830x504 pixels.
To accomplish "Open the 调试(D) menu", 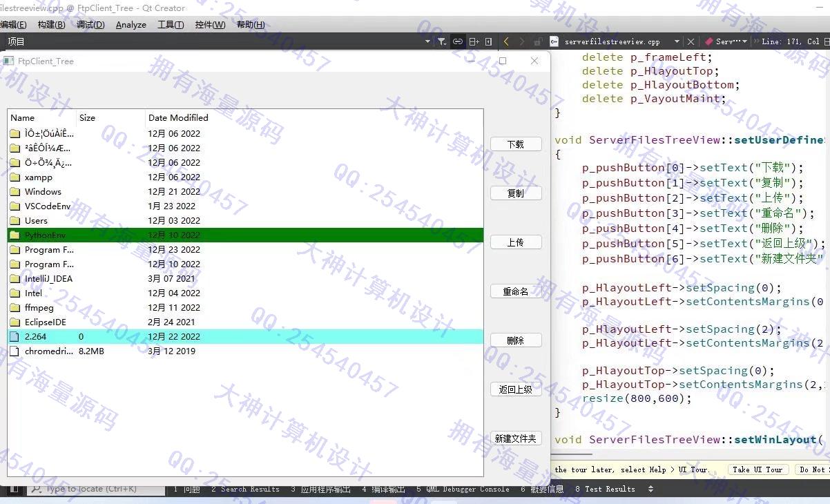I will click(x=90, y=24).
